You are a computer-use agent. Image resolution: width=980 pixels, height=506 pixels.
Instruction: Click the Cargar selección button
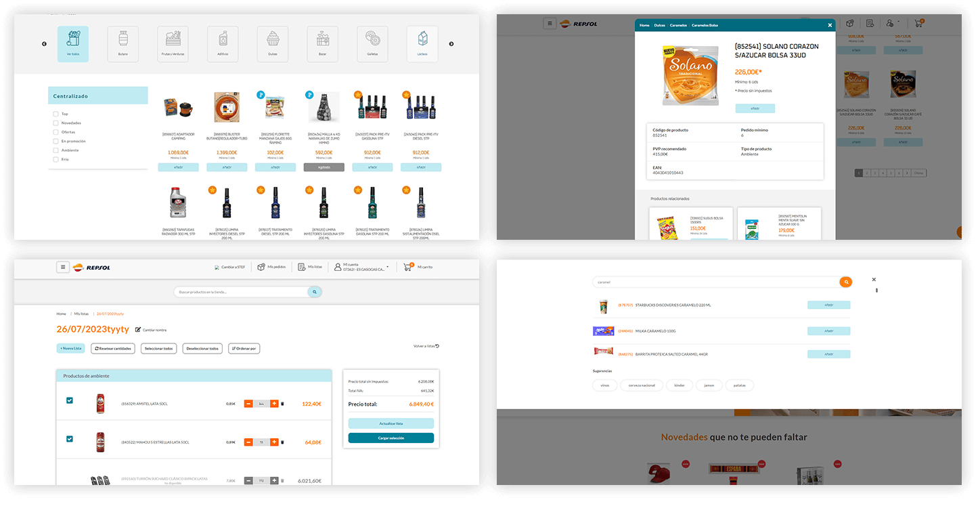[x=391, y=438]
